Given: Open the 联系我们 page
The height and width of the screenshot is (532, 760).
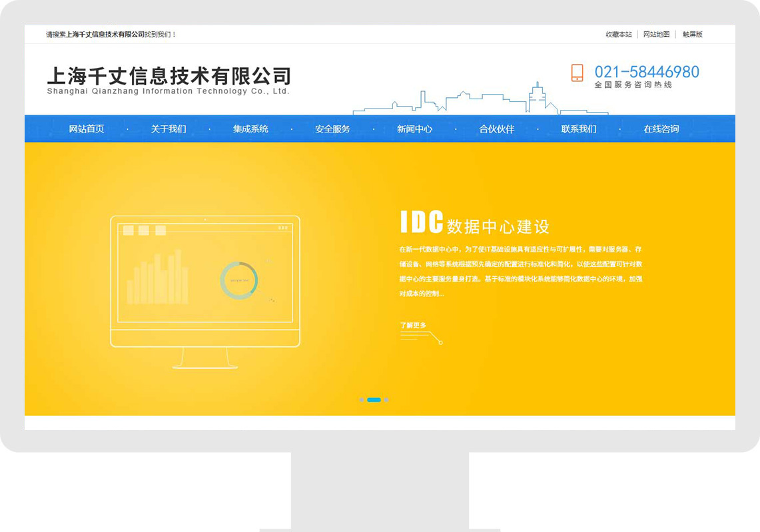Looking at the screenshot, I should (579, 129).
